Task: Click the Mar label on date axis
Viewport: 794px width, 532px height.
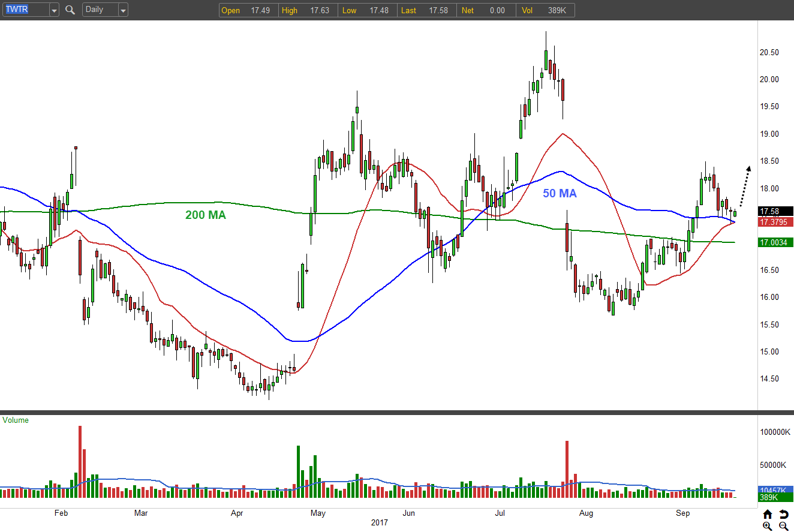Action: [141, 513]
